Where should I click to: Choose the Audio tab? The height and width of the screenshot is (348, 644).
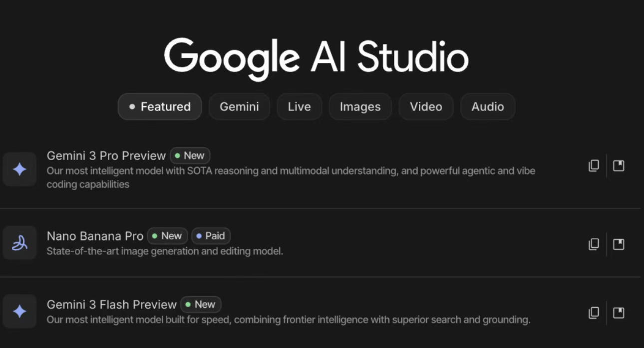click(x=488, y=107)
